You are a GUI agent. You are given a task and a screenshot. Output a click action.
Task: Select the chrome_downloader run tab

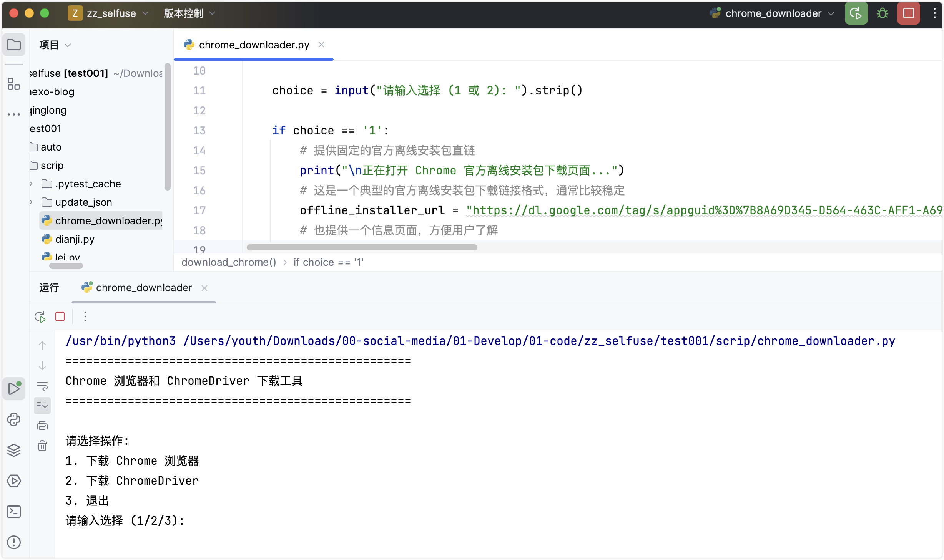(x=143, y=288)
